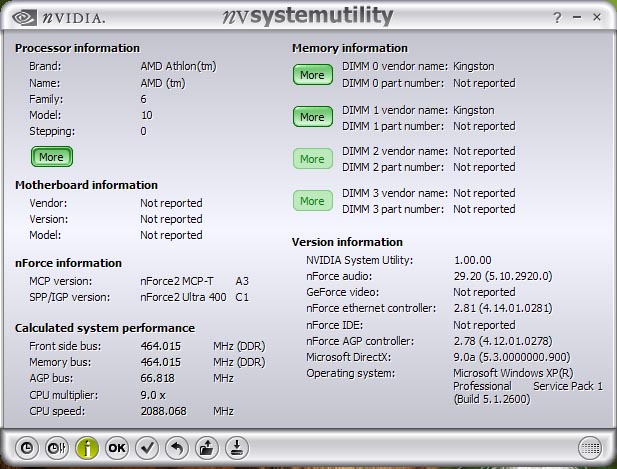The height and width of the screenshot is (469, 617).
Task: Click the CPU speed value 2088.068
Action: pyautogui.click(x=164, y=411)
